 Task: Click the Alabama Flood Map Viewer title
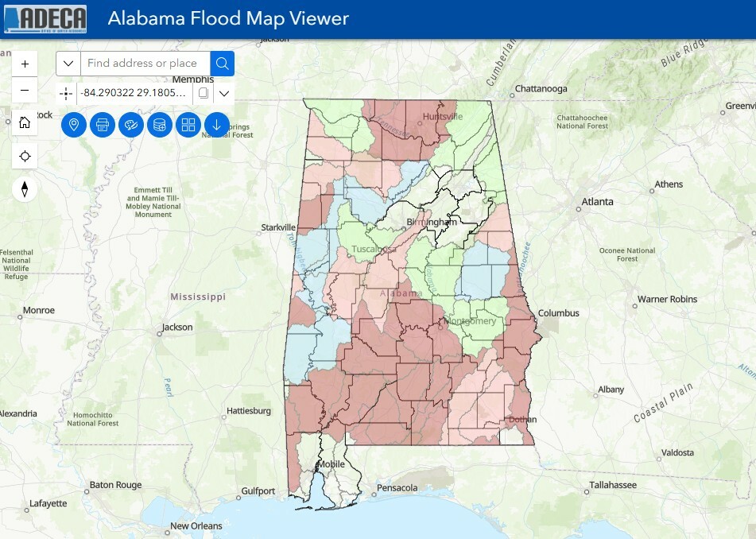click(230, 17)
